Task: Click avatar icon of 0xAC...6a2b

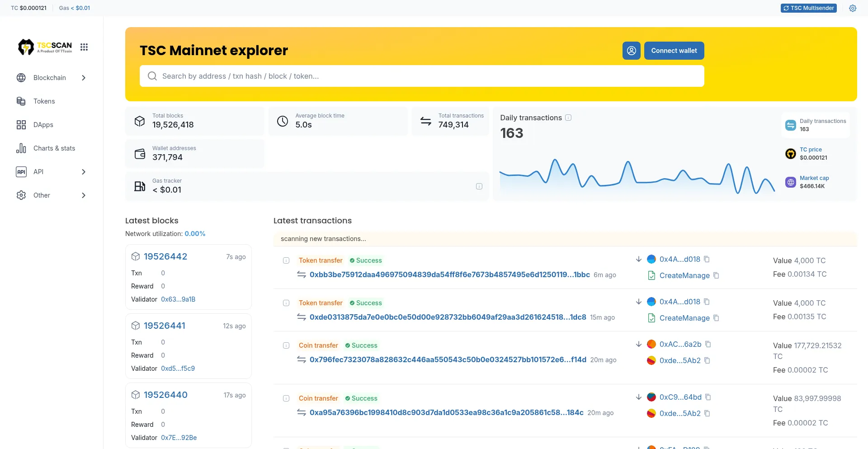Action: point(651,344)
